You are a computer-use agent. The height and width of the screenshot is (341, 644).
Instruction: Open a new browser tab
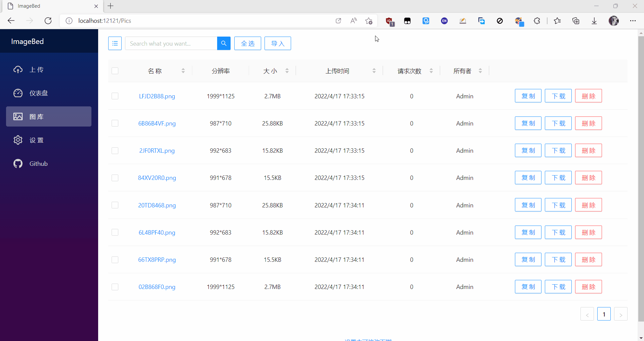coord(111,6)
